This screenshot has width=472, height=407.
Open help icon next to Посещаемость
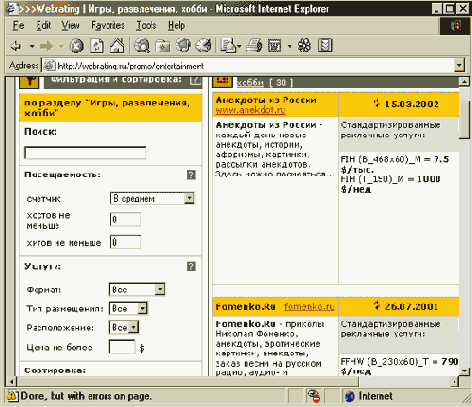tap(191, 175)
